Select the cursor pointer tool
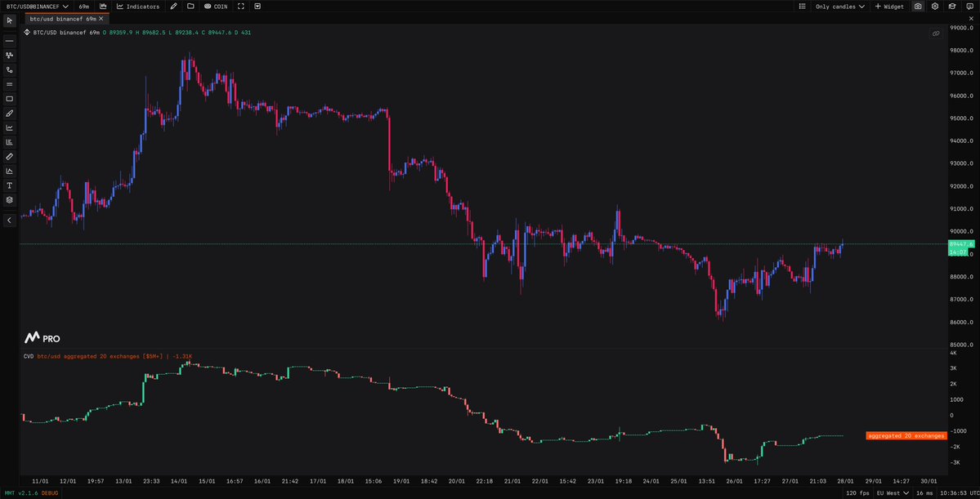The width and height of the screenshot is (980, 499). pos(9,20)
